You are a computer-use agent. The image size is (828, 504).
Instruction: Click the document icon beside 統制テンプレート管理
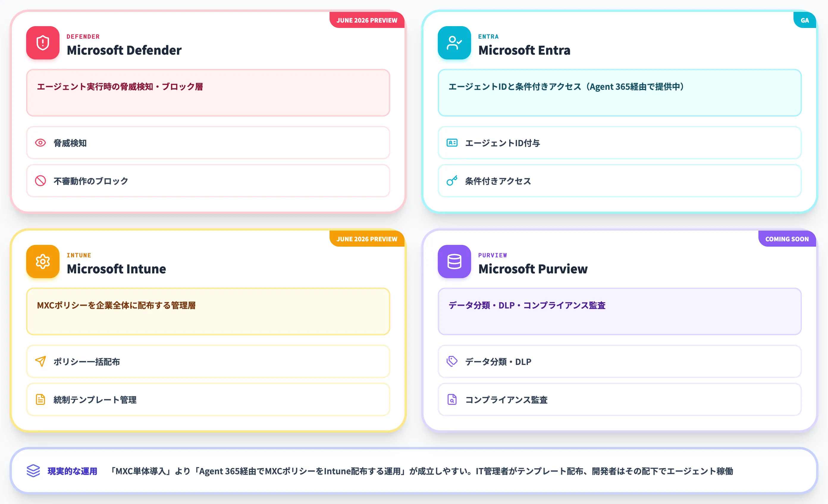coord(40,399)
